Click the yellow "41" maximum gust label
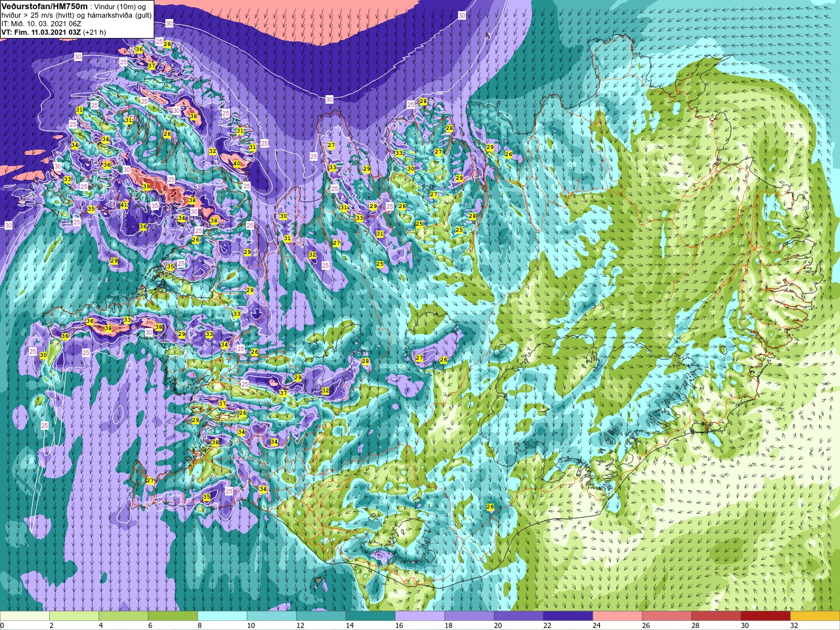 pos(124,205)
